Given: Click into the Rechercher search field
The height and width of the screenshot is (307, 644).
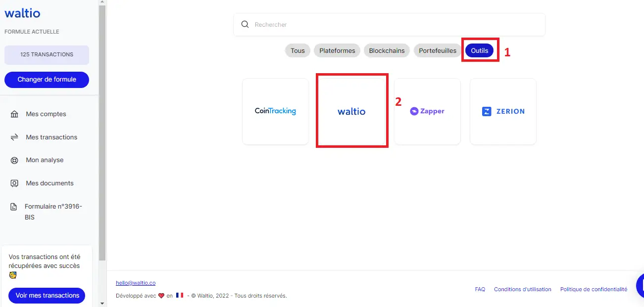Looking at the screenshot, I should pyautogui.click(x=396, y=25).
